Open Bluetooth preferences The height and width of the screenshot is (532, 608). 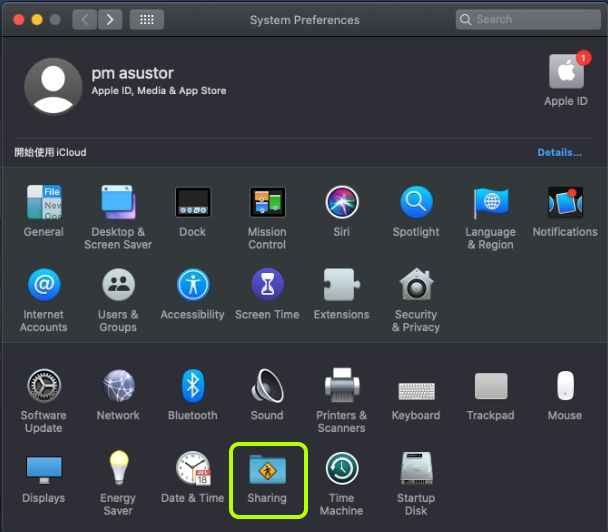pos(193,385)
